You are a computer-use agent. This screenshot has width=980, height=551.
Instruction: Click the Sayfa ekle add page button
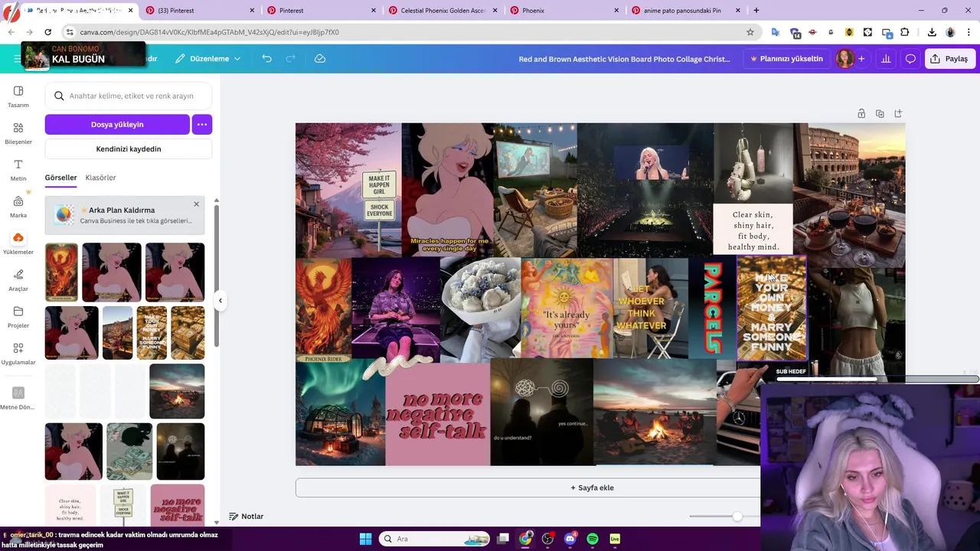[592, 487]
